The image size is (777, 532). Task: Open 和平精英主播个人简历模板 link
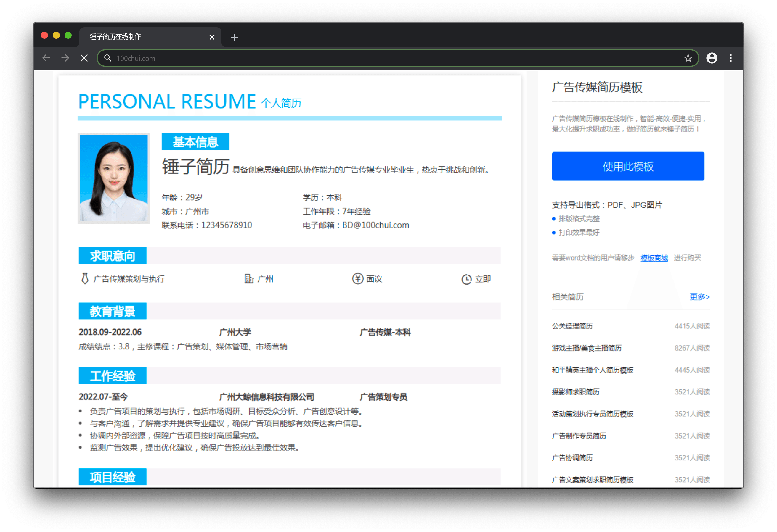tap(593, 370)
